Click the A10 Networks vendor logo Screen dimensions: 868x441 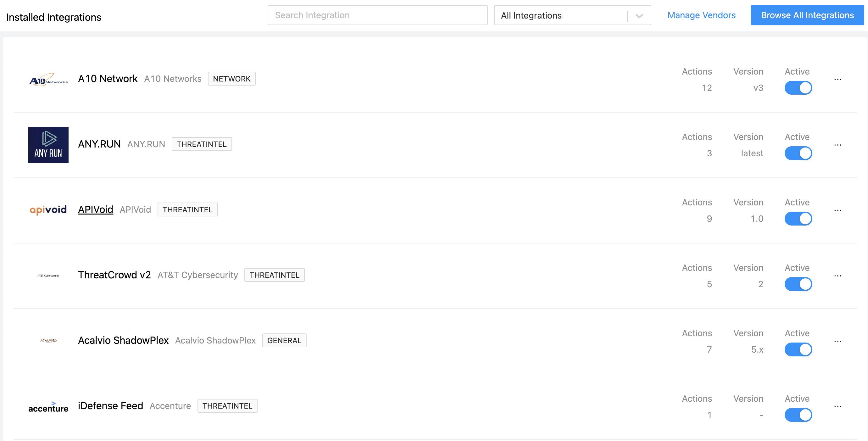[x=48, y=80]
